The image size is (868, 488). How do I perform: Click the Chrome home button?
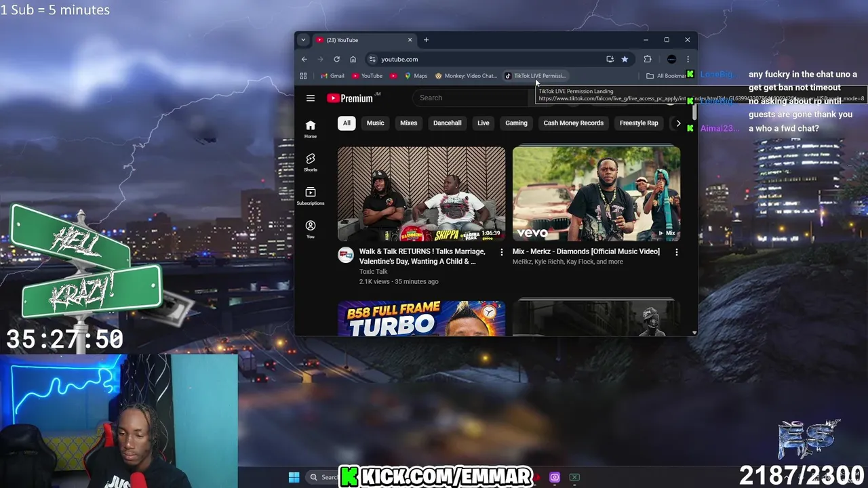coord(353,59)
